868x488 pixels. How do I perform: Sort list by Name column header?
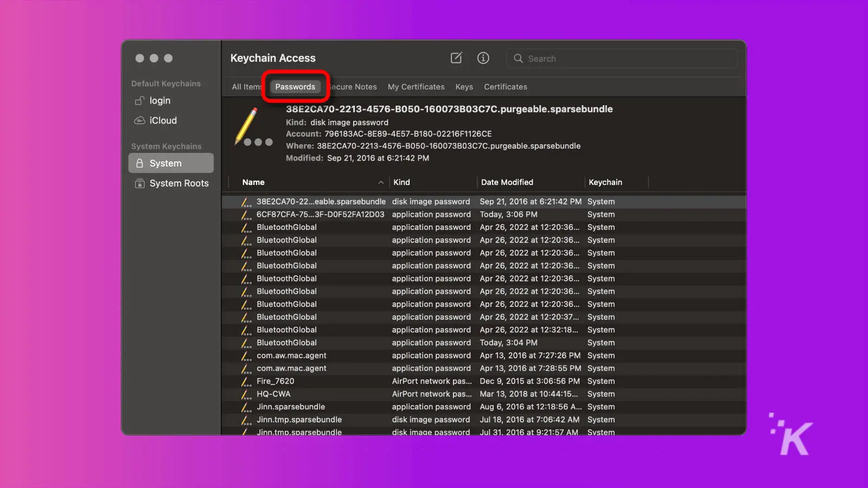253,182
